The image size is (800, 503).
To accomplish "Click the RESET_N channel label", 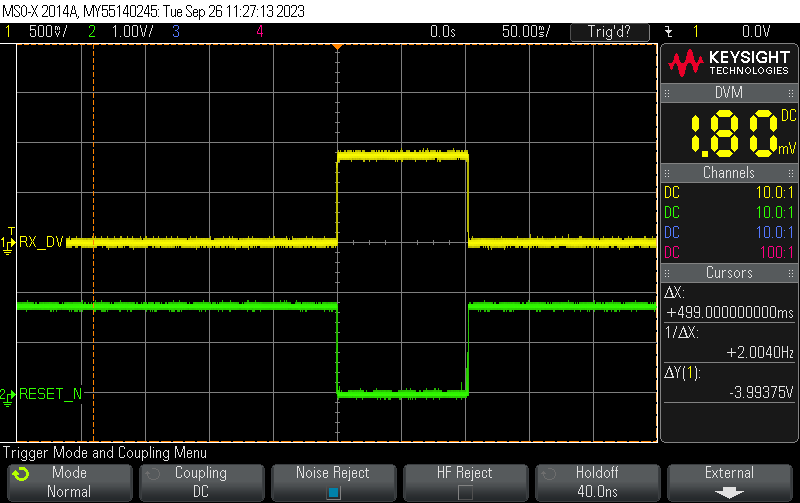I will 51,394.
